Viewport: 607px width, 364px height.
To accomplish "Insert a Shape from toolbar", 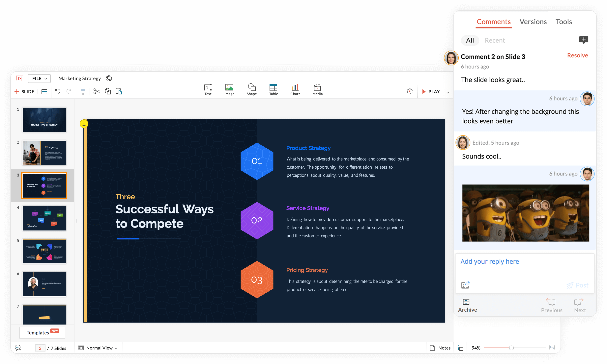I will pos(251,89).
